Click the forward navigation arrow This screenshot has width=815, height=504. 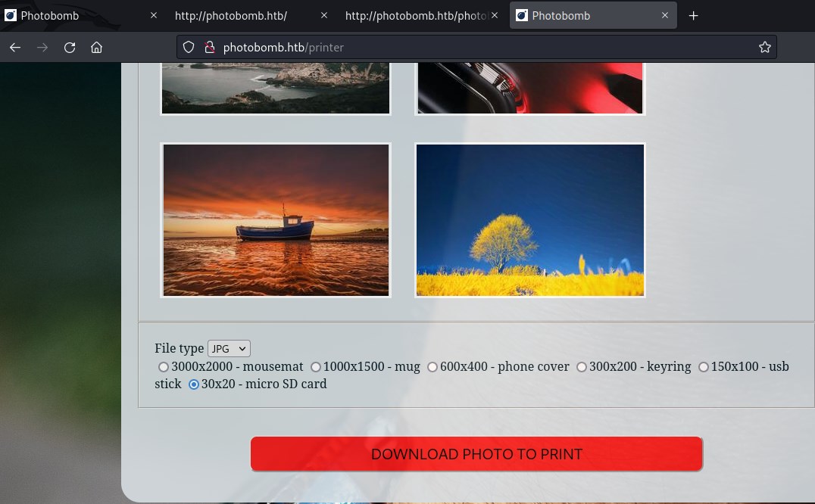tap(42, 47)
